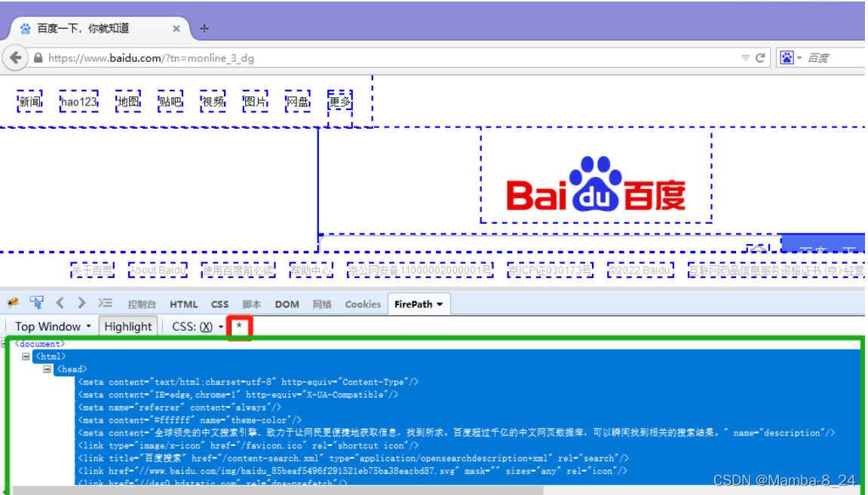This screenshot has height=495, width=868.
Task: Click inside the 百度 search box
Action: point(835,58)
